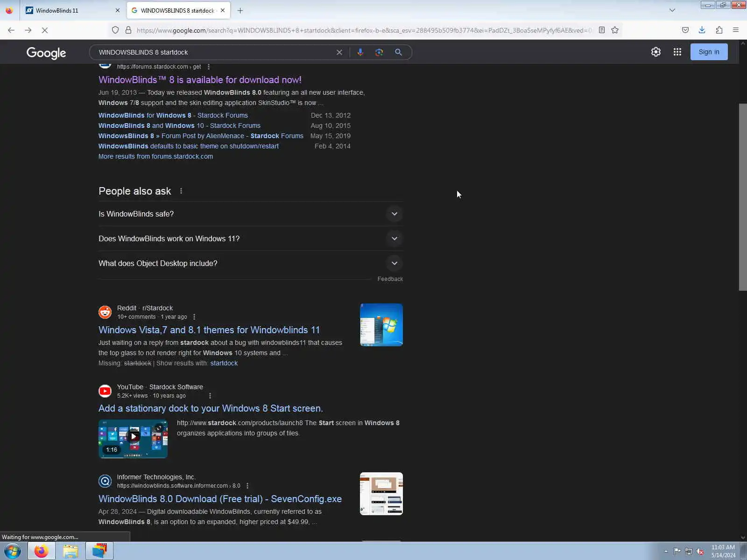Open the Google apps grid

[677, 52]
